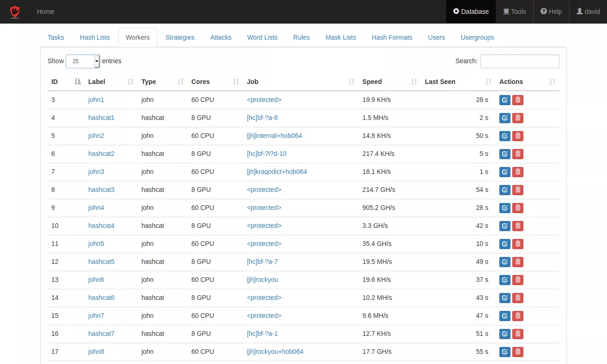The width and height of the screenshot is (607, 364).
Task: Delete worker hashcat1 using trash icon
Action: (x=518, y=118)
